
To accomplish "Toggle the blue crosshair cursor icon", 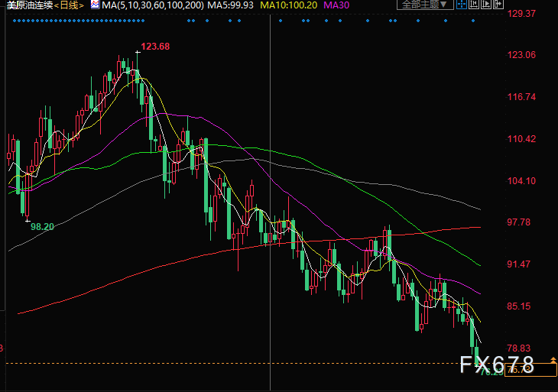I will [462, 5].
